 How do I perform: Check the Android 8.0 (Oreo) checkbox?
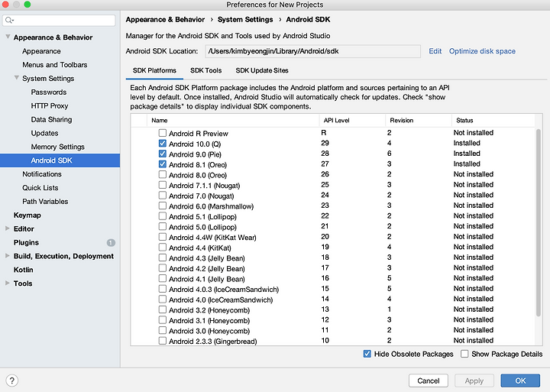pyautogui.click(x=163, y=174)
